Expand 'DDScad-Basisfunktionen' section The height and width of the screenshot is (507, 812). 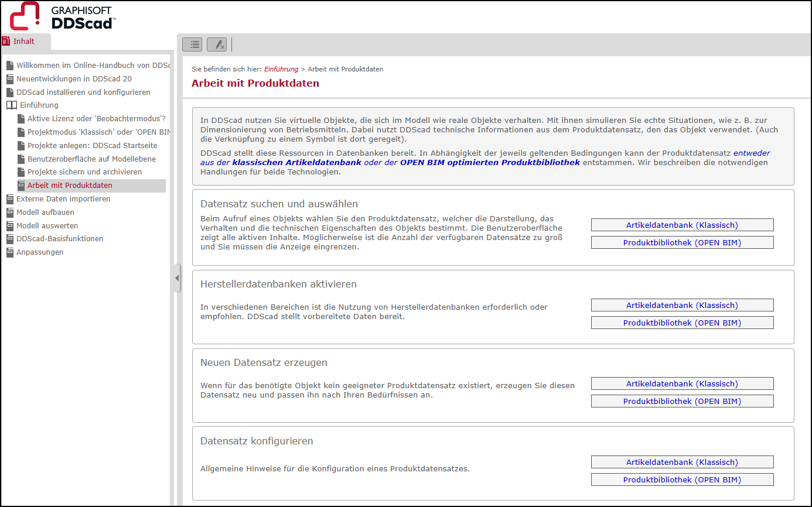pos(54,239)
